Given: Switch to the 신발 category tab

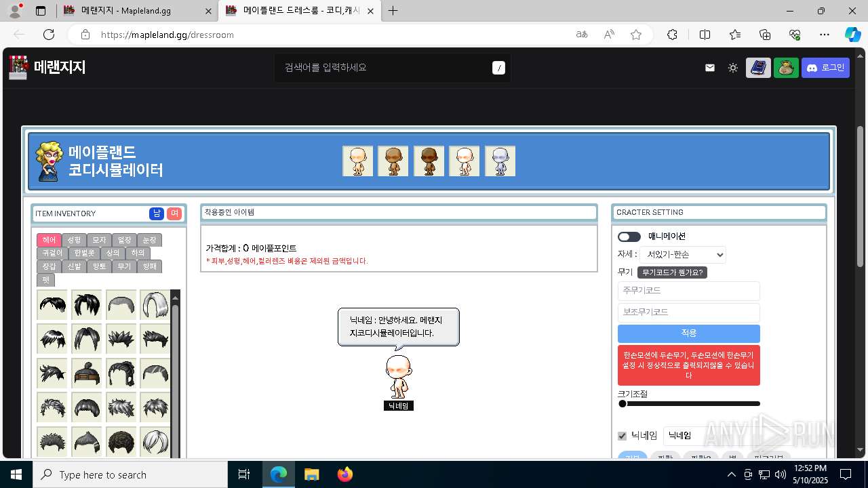Looking at the screenshot, I should 74,266.
